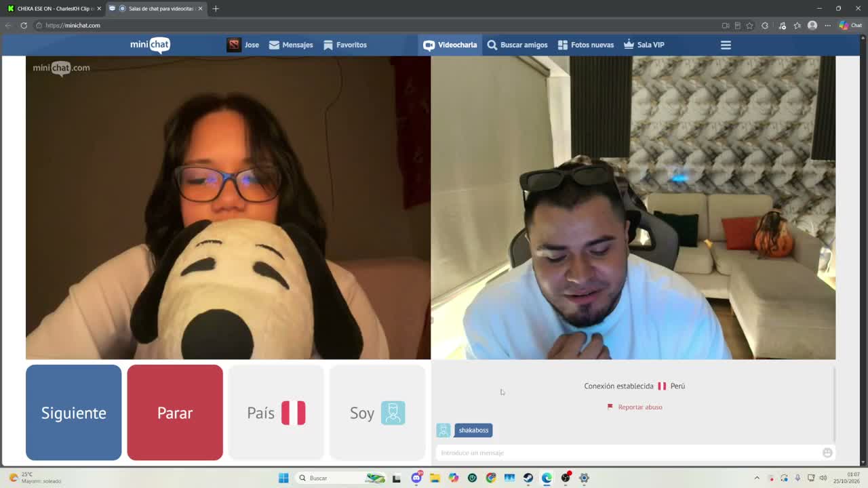The width and height of the screenshot is (868, 488).
Task: Switch to the CHEKA ESE ON browser tab
Action: pos(53,8)
